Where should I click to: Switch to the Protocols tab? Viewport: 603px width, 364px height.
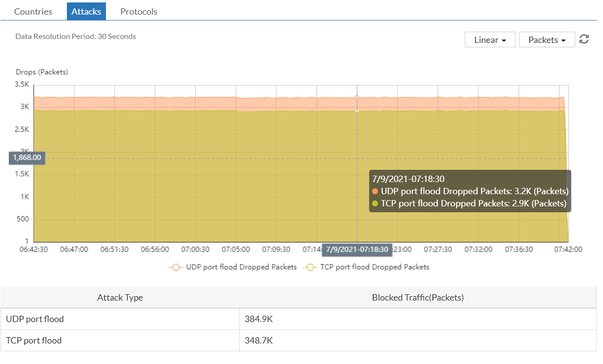pos(139,11)
